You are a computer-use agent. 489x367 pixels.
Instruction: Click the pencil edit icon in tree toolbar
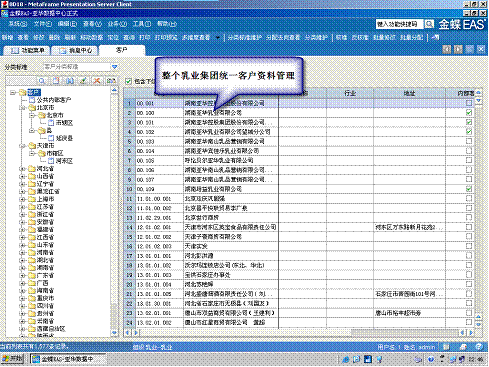(83, 81)
